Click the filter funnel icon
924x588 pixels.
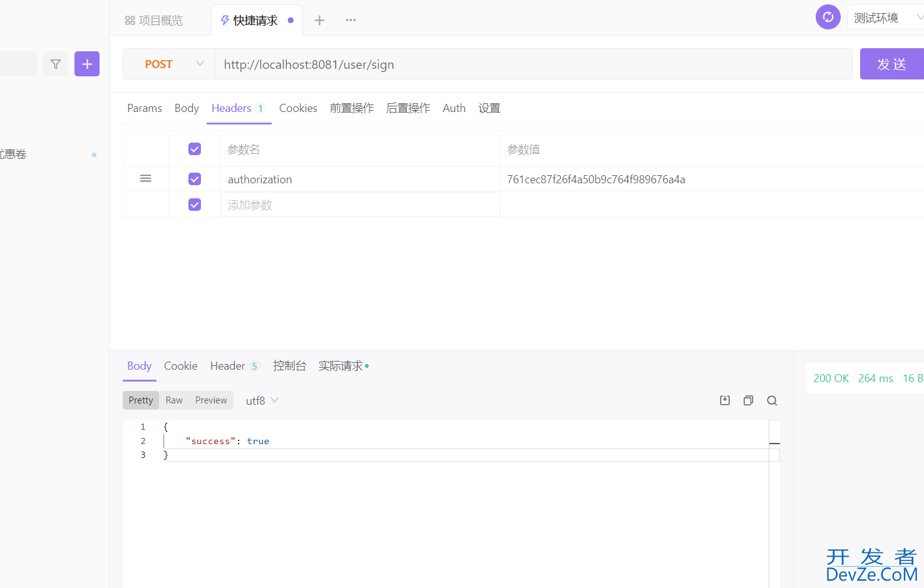pos(56,64)
